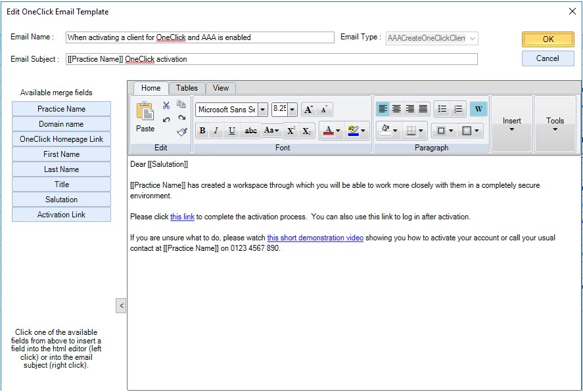Toggle italic formatting
This screenshot has height=392, width=583.
[216, 131]
